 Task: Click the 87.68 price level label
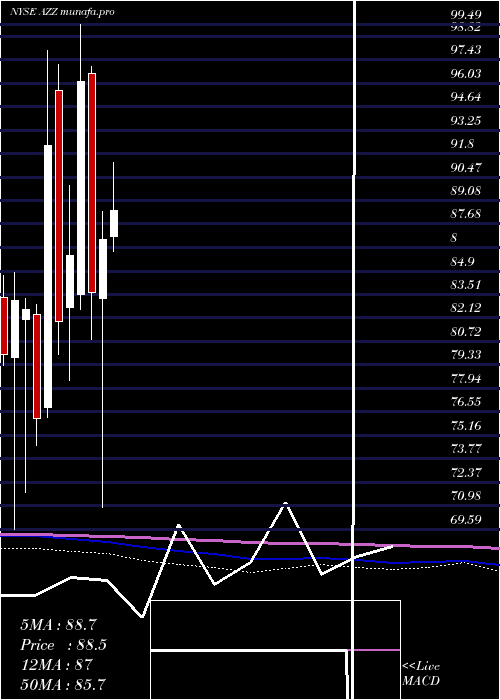click(466, 214)
